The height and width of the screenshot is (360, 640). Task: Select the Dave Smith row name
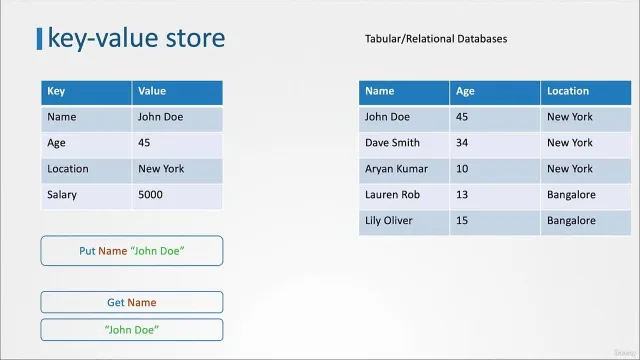coord(404,144)
